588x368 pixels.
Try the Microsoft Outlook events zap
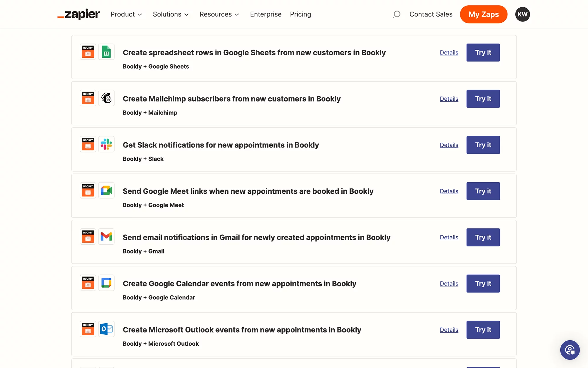coord(483,330)
